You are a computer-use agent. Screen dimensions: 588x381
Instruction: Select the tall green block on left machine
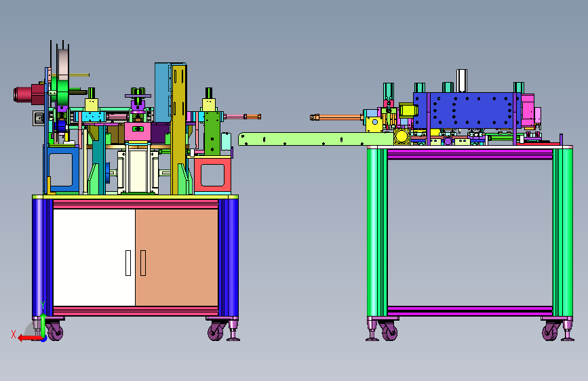[x=212, y=133]
